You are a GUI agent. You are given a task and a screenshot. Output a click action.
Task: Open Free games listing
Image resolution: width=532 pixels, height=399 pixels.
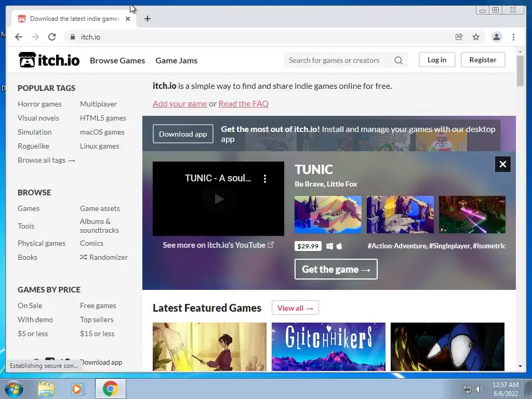pos(98,305)
